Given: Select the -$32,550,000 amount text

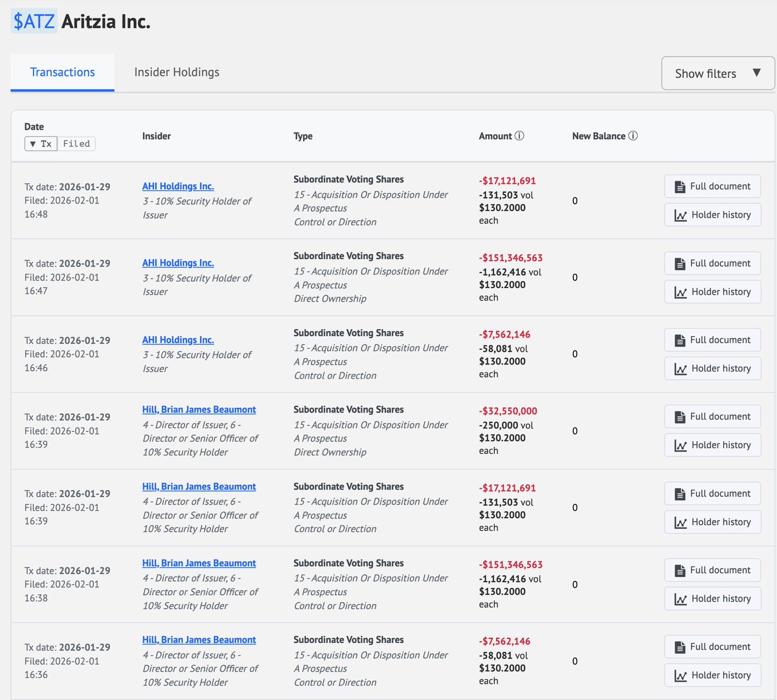Looking at the screenshot, I should (x=508, y=411).
